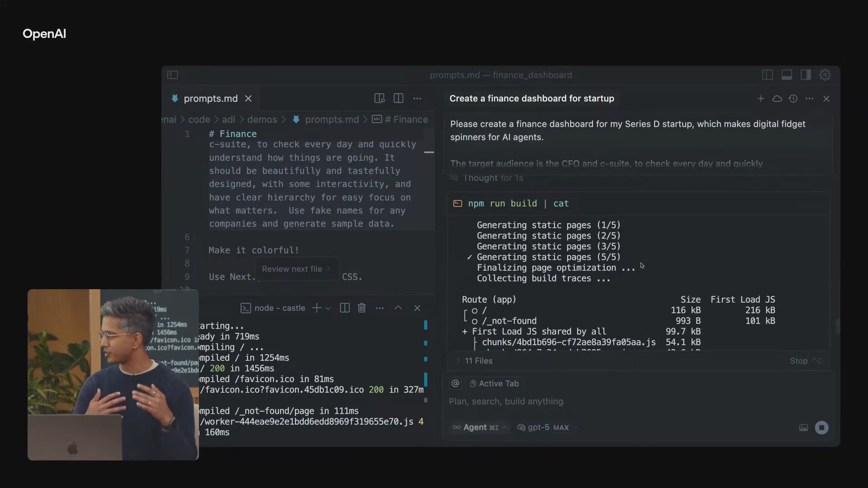Select the prompts.md editor tab
This screenshot has width=868, height=488.
pos(210,99)
